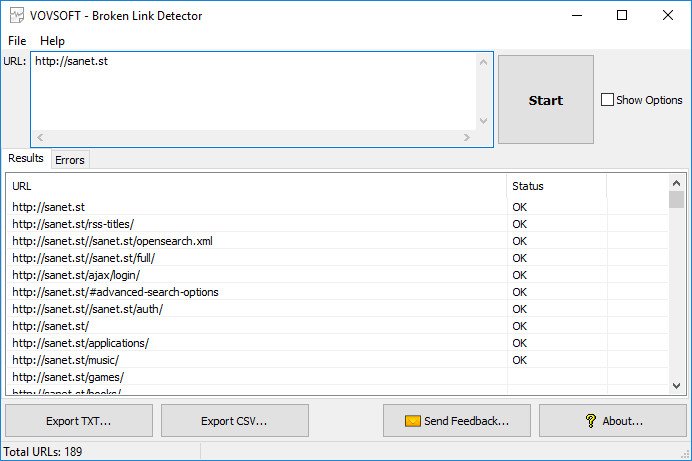Viewport: 692px width, 461px height.
Task: Export results as TXT file
Action: coord(79,421)
